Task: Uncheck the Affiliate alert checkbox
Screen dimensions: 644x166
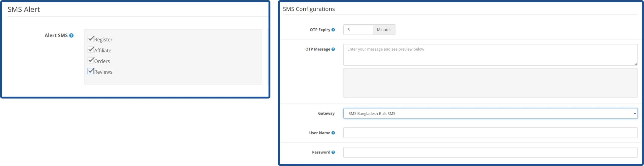Action: (91, 50)
